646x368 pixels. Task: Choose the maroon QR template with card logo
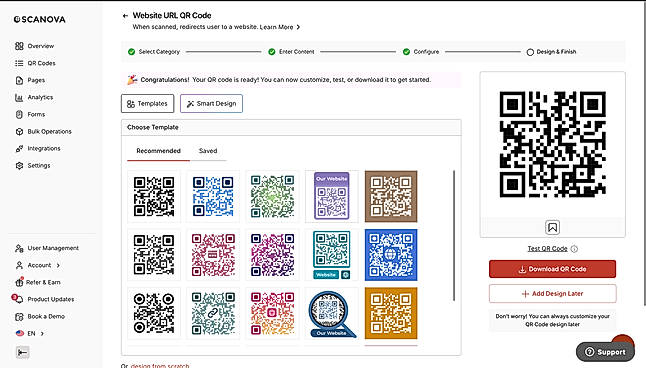[213, 255]
